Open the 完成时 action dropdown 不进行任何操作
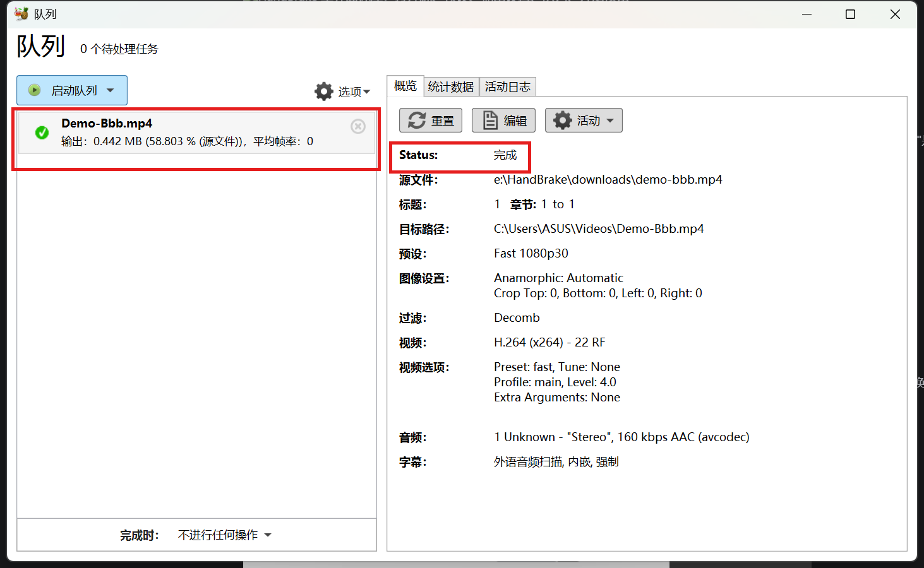The image size is (924, 568). (x=224, y=535)
